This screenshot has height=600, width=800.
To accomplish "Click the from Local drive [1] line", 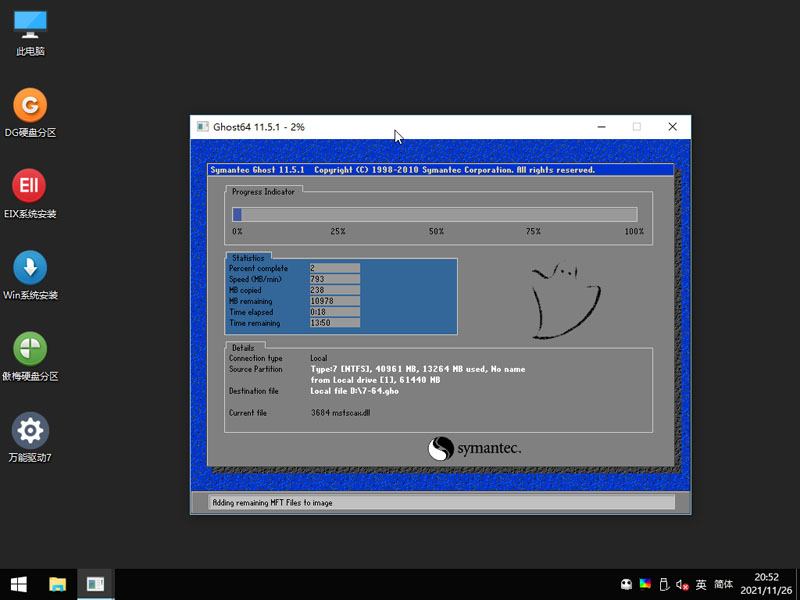I will pos(375,380).
